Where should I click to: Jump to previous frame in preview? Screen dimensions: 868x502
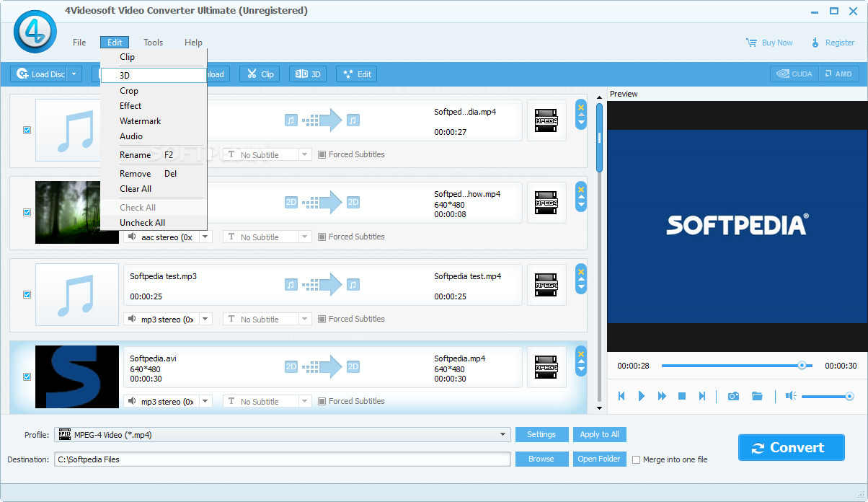(x=621, y=396)
